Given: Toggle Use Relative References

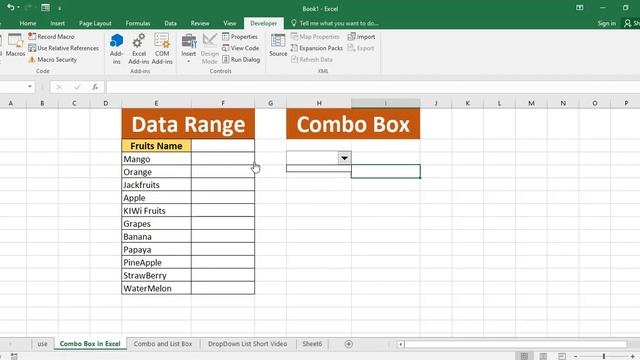Looking at the screenshot, I should (64, 48).
